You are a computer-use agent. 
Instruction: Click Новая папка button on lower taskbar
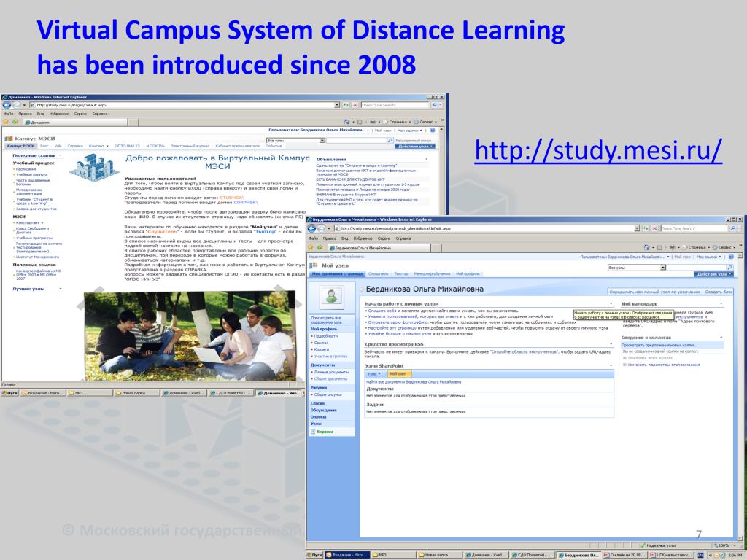point(439,555)
